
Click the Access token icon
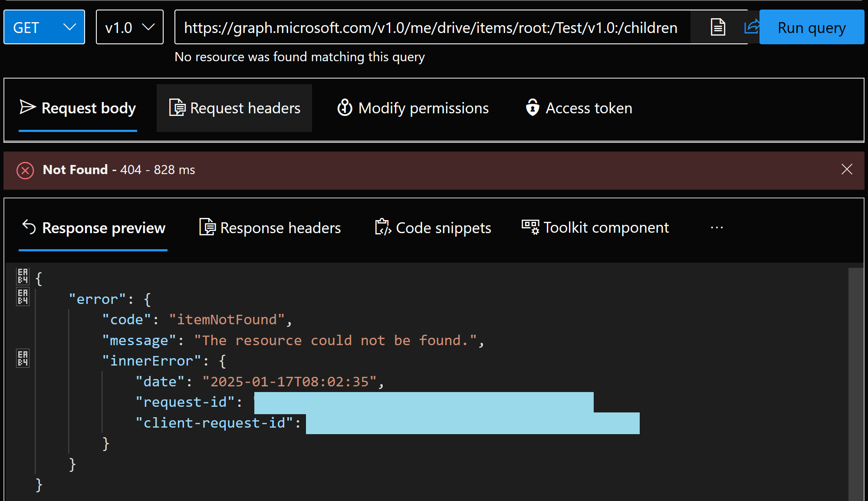533,108
